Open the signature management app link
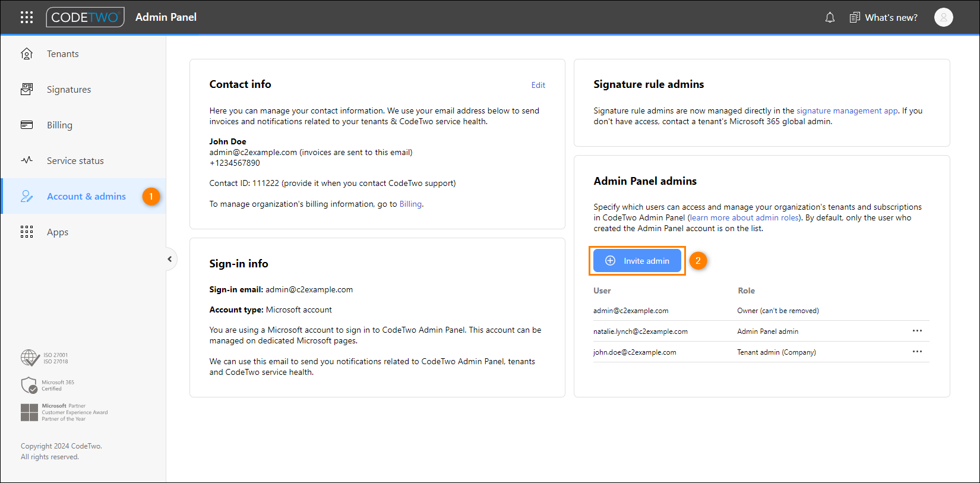Viewport: 980px width, 483px height. pyautogui.click(x=847, y=111)
